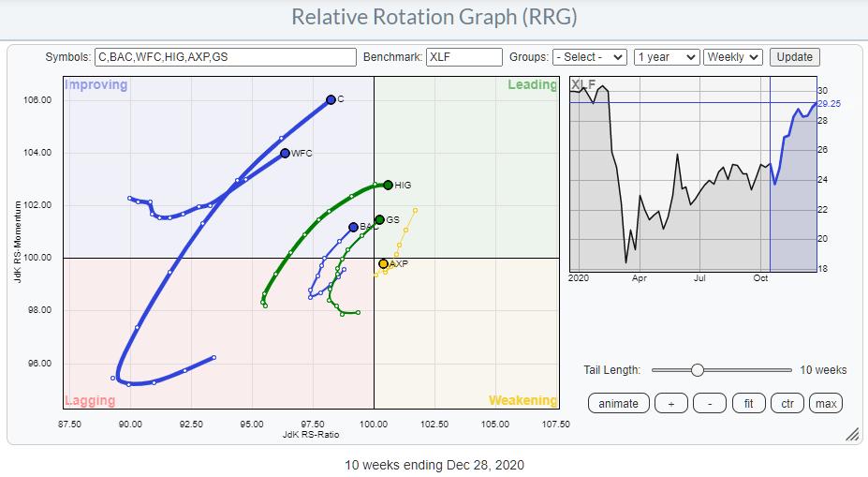Expand the Weekly interval dropdown
868x477 pixels.
pos(733,57)
